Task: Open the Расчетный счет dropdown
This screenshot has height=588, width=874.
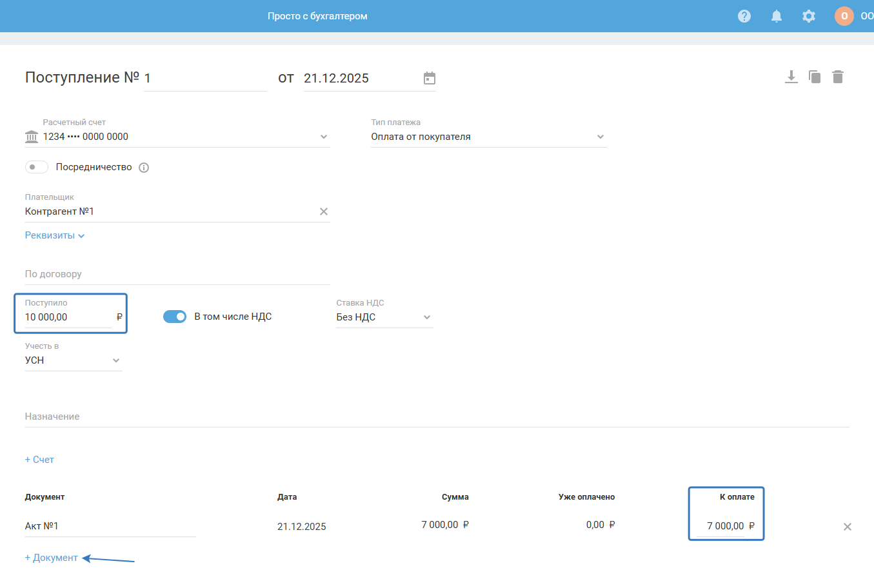Action: click(323, 137)
